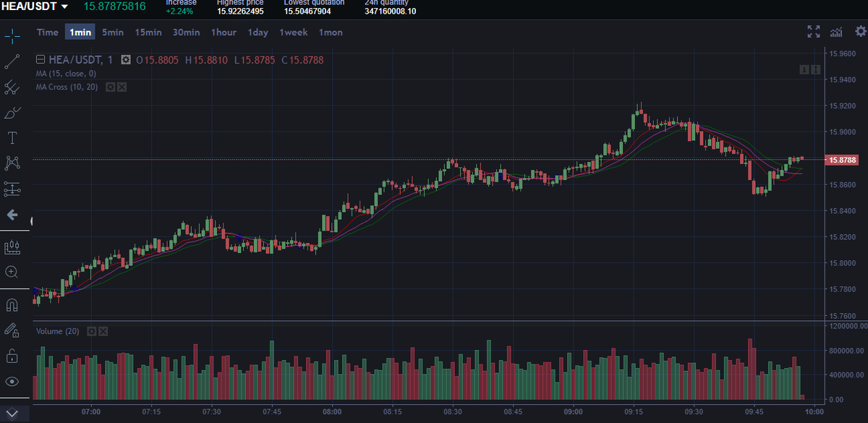This screenshot has width=868, height=423.
Task: Click the 08:00 time axis label
Action: tap(332, 411)
